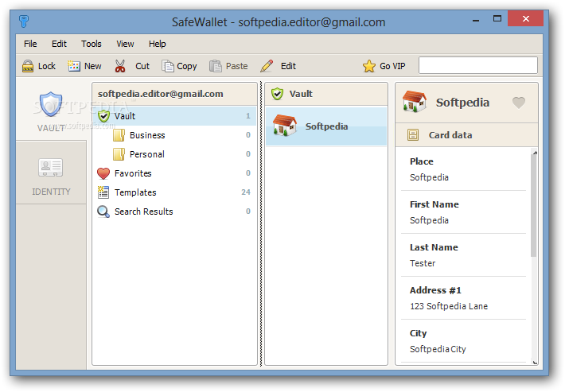This screenshot has height=392, width=565.
Task: Toggle favorite heart on Softpedia card
Action: pos(519,103)
